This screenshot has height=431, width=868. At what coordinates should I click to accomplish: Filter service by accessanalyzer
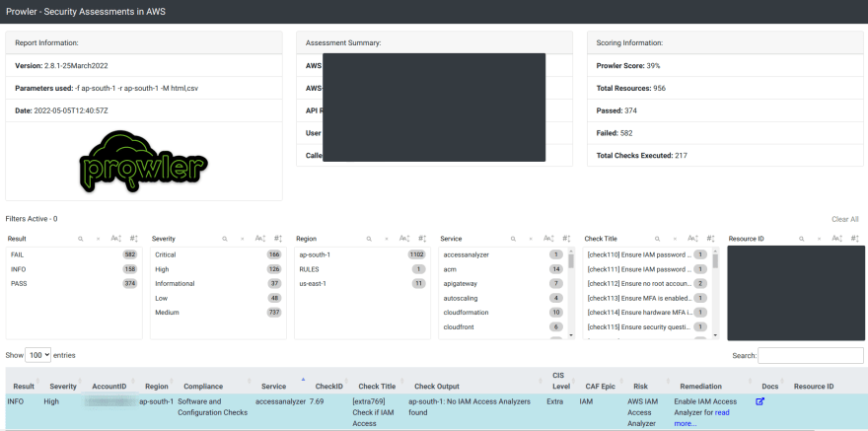click(503, 255)
